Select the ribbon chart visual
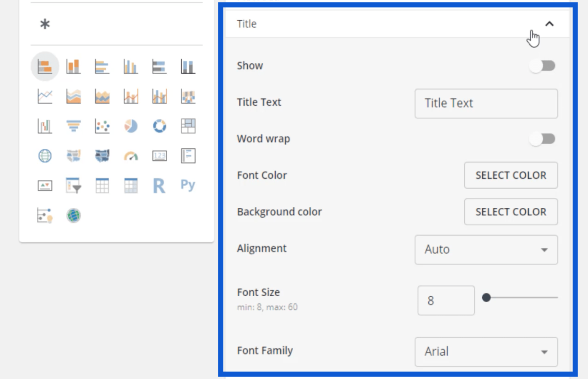 tap(188, 96)
